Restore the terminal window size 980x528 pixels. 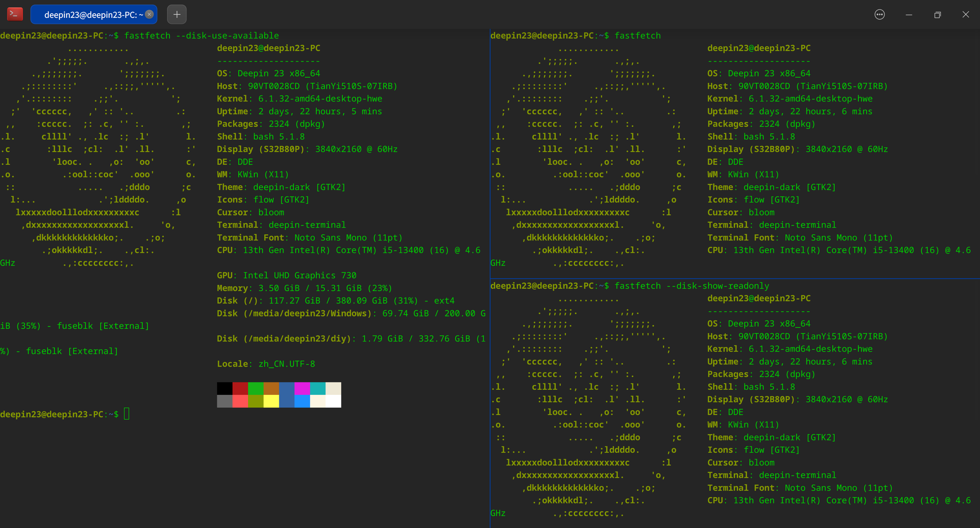coord(937,15)
